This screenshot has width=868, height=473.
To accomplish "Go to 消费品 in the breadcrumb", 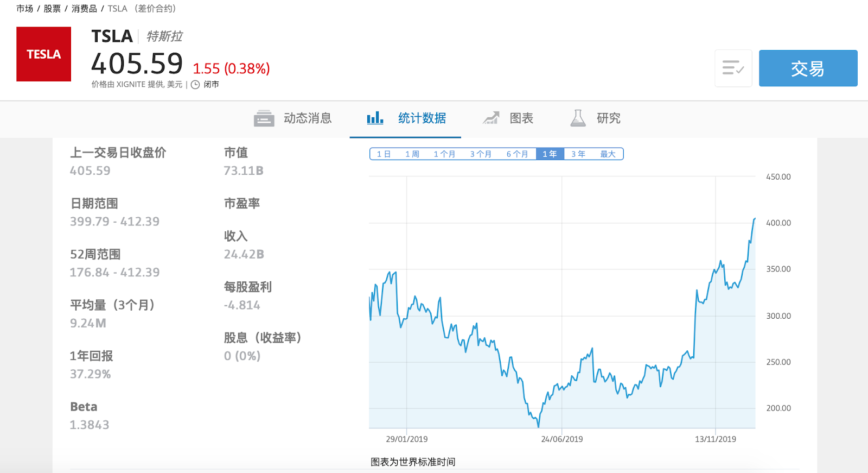I will click(x=84, y=9).
